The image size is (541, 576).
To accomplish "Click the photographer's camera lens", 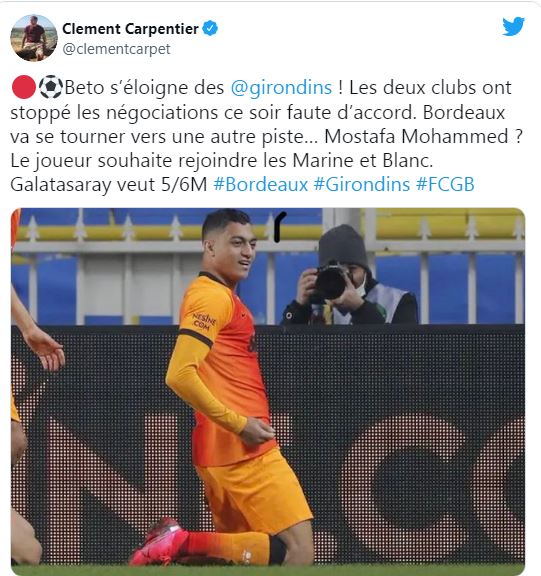I will click(329, 282).
